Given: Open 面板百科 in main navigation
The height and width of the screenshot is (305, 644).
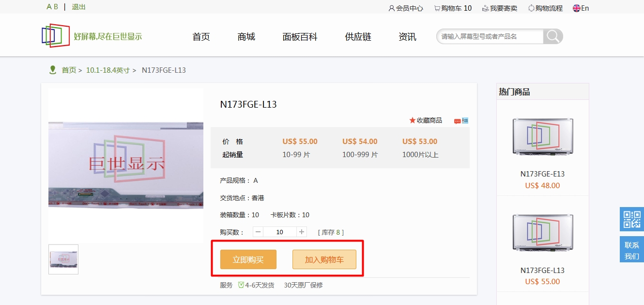Looking at the screenshot, I should point(300,36).
